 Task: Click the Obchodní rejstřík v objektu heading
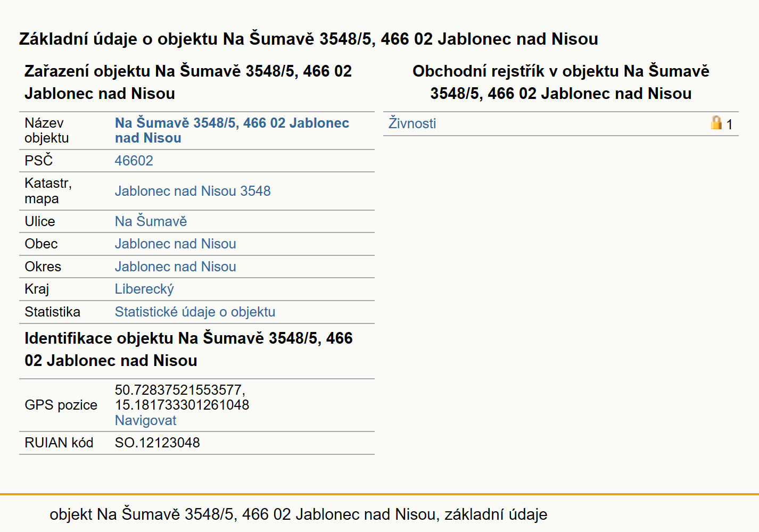(560, 82)
